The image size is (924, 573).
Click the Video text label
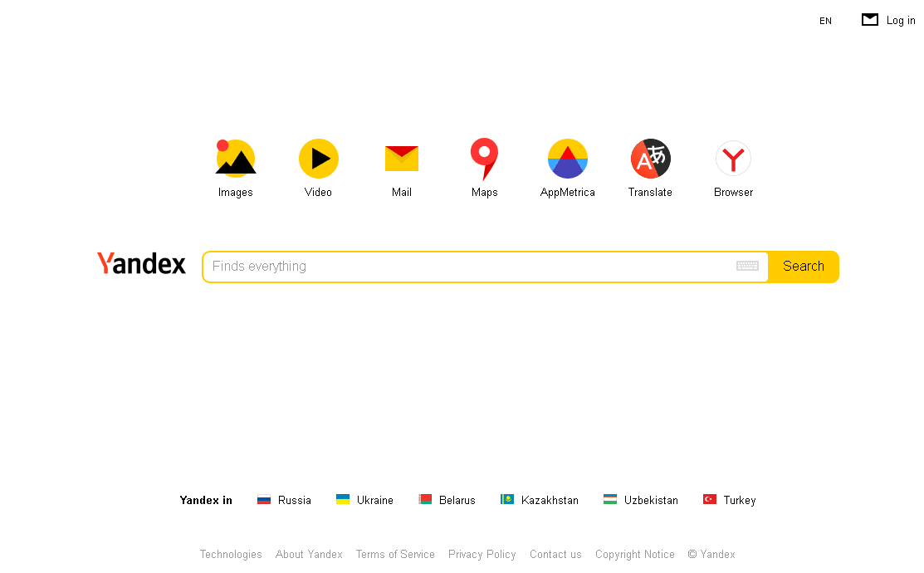[x=318, y=192]
